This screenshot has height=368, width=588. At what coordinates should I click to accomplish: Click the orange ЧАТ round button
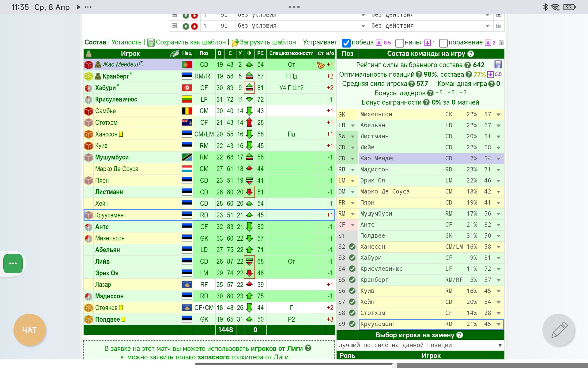[x=29, y=330]
